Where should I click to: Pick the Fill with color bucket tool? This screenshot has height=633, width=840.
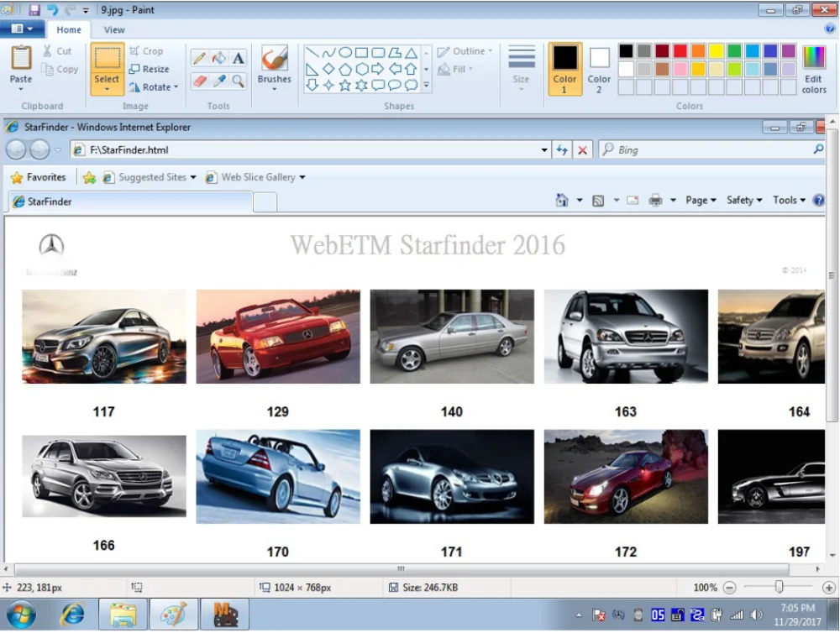pyautogui.click(x=218, y=58)
